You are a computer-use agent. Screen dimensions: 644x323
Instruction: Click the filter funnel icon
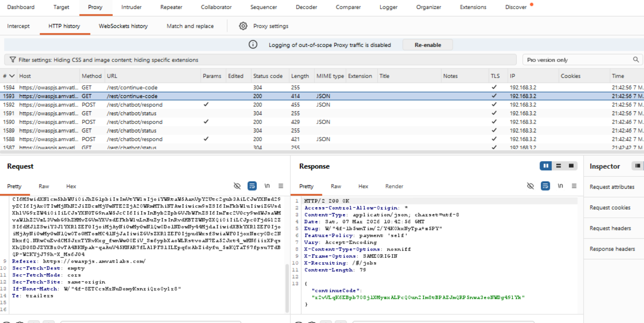click(x=13, y=60)
